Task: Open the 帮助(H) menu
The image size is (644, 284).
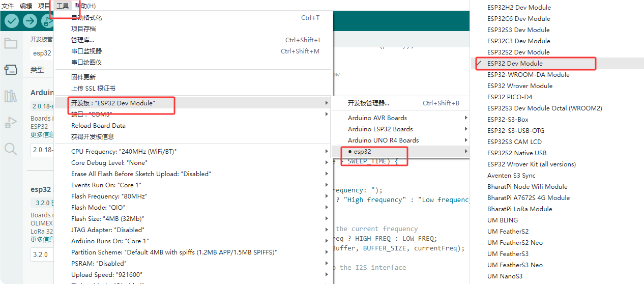Action: 85,6
